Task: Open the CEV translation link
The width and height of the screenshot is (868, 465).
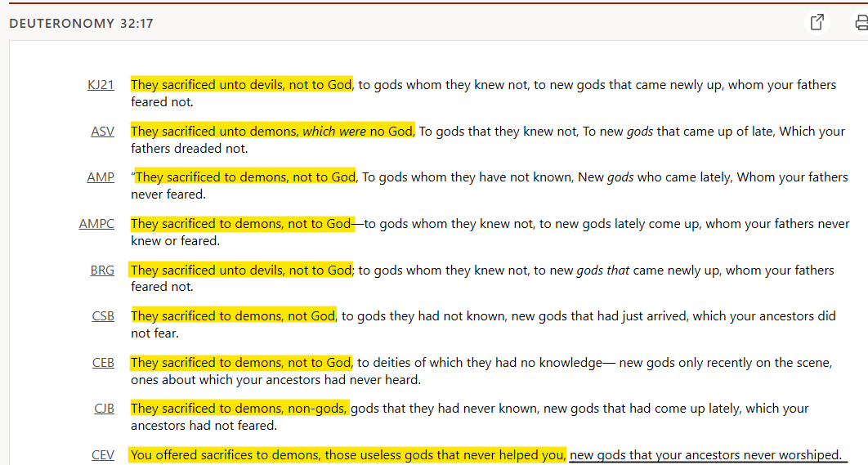Action: pyautogui.click(x=103, y=455)
